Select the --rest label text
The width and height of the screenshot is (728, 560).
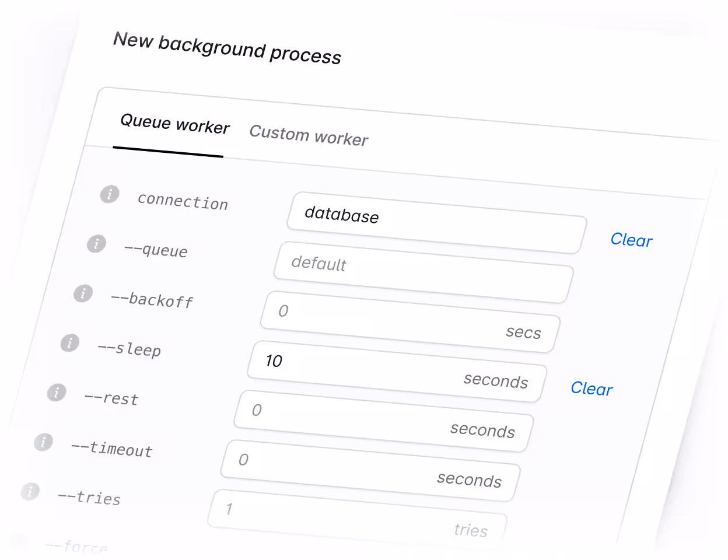coord(111,398)
